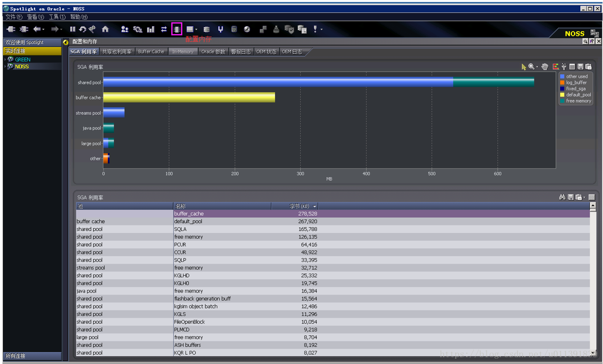Select the ASH buffers row
This screenshot has height=364, width=603.
click(333, 345)
